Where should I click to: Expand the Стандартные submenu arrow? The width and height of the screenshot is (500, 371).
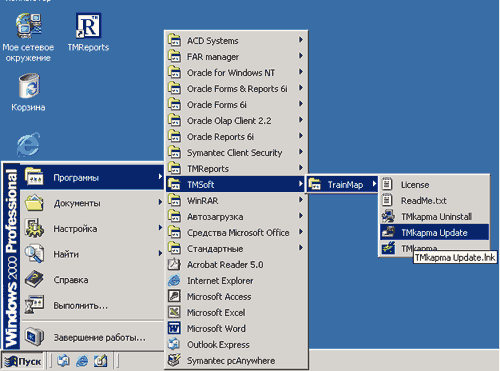(301, 248)
